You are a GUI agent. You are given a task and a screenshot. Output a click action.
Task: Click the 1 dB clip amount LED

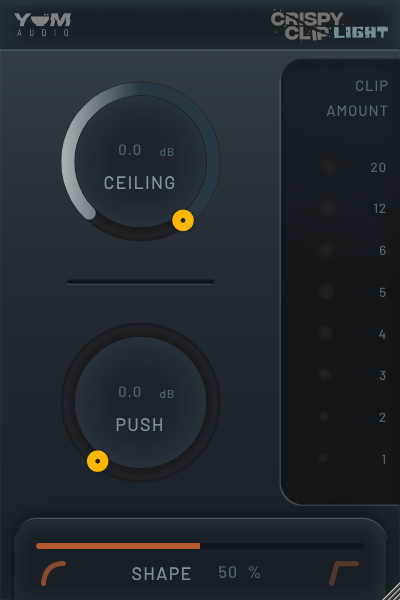coord(323,458)
